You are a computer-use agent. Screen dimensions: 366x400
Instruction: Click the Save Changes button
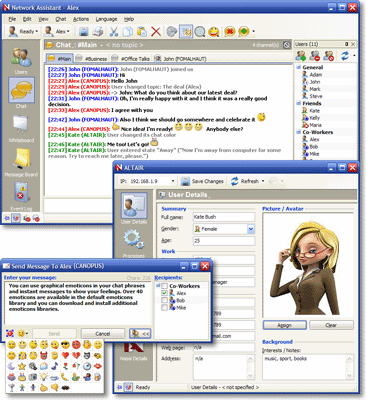click(203, 181)
